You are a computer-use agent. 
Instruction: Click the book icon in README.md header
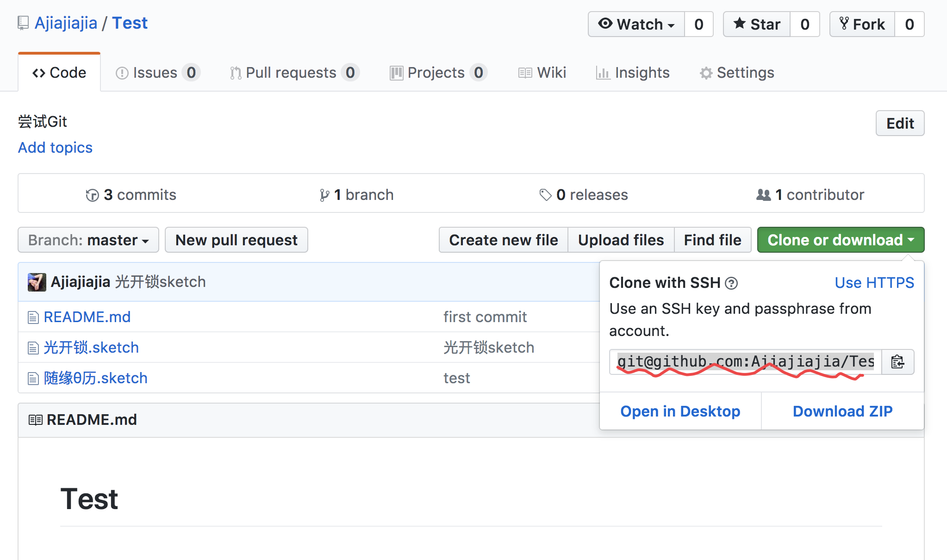36,420
